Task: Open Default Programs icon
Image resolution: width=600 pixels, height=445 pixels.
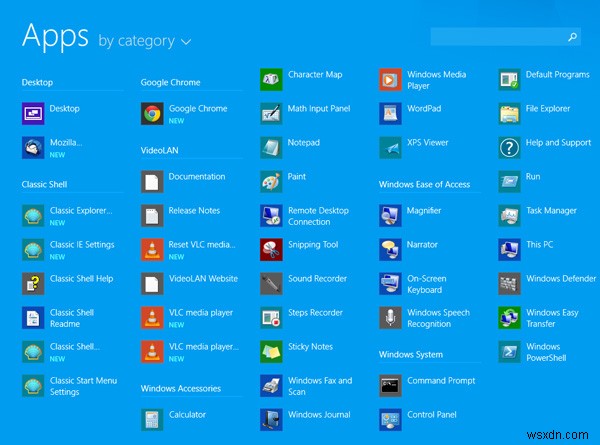Action: [509, 80]
